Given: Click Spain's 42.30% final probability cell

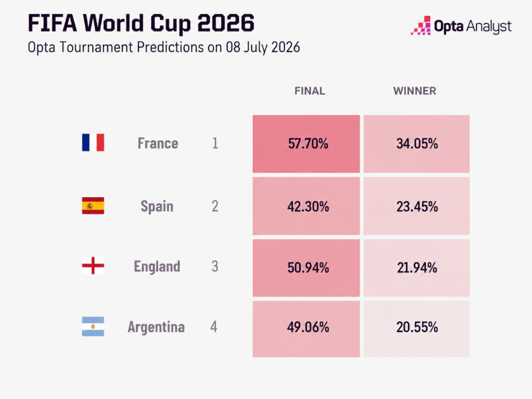Looking at the screenshot, I should (306, 206).
